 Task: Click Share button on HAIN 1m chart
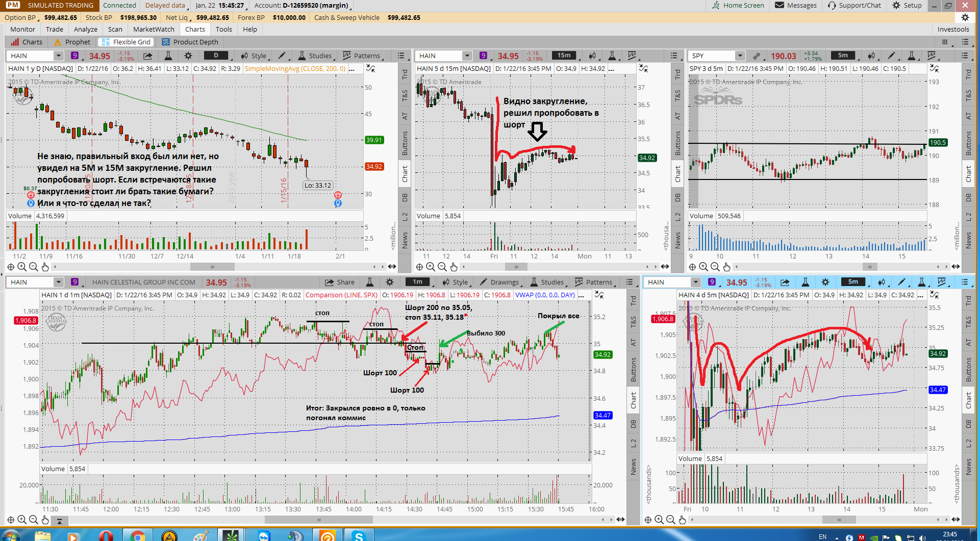coord(339,282)
